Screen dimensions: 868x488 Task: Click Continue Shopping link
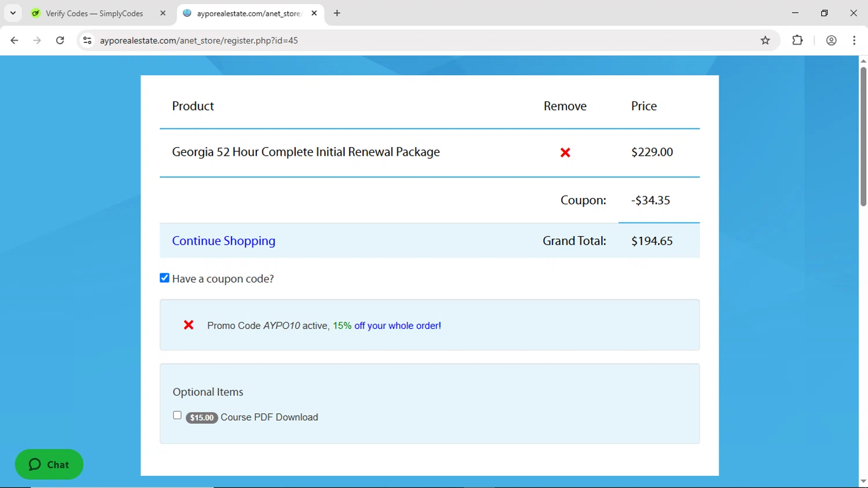[x=223, y=241]
